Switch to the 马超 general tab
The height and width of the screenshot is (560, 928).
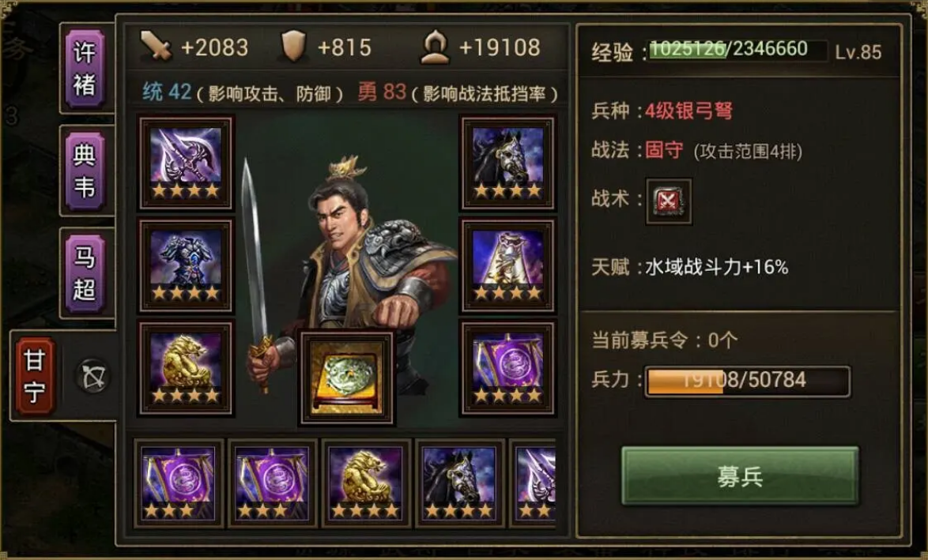[x=85, y=274]
